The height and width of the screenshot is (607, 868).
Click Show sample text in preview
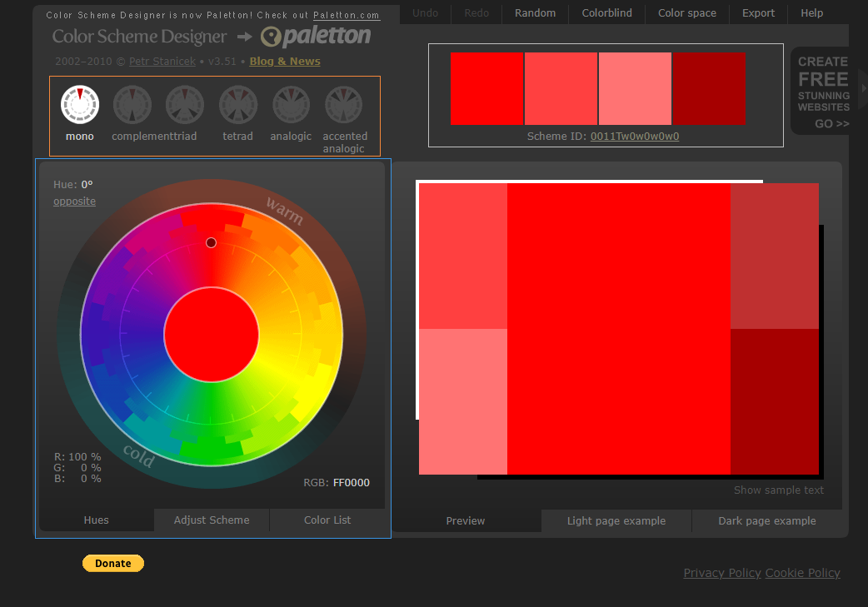point(778,490)
